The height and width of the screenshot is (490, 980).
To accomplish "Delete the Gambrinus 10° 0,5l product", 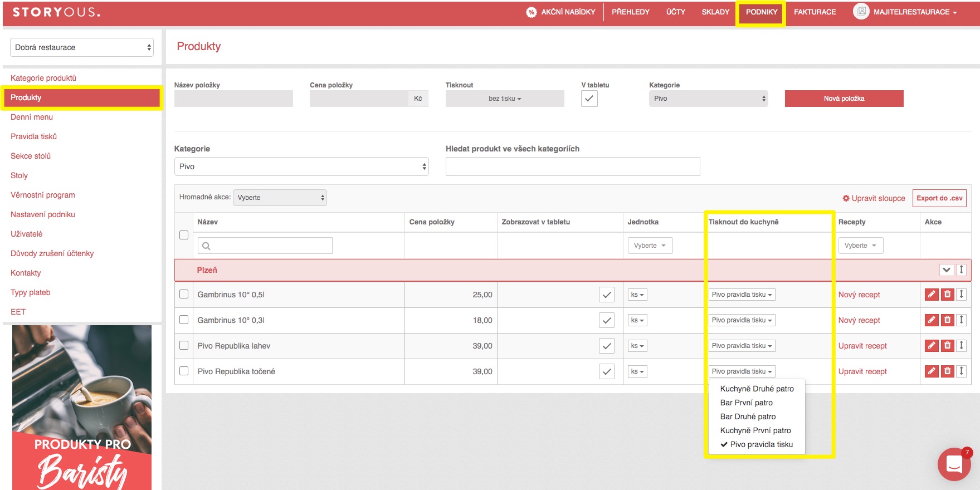I will [x=947, y=294].
